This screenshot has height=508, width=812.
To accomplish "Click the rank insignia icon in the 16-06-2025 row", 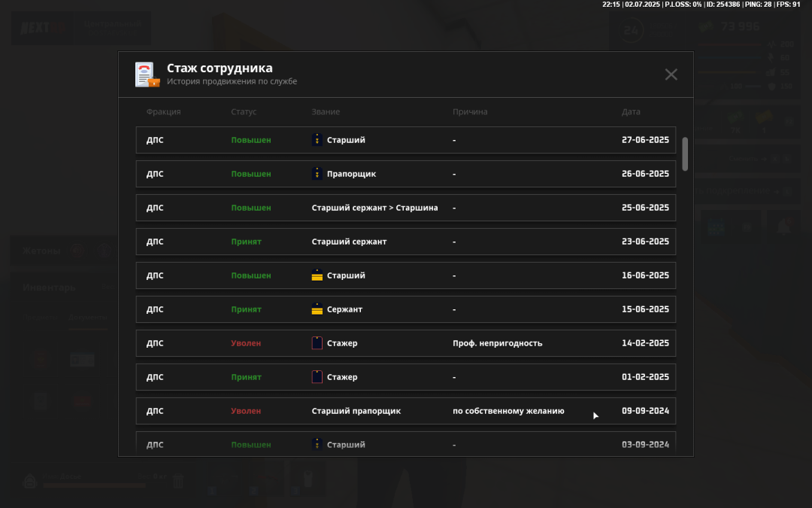I will 317,275.
